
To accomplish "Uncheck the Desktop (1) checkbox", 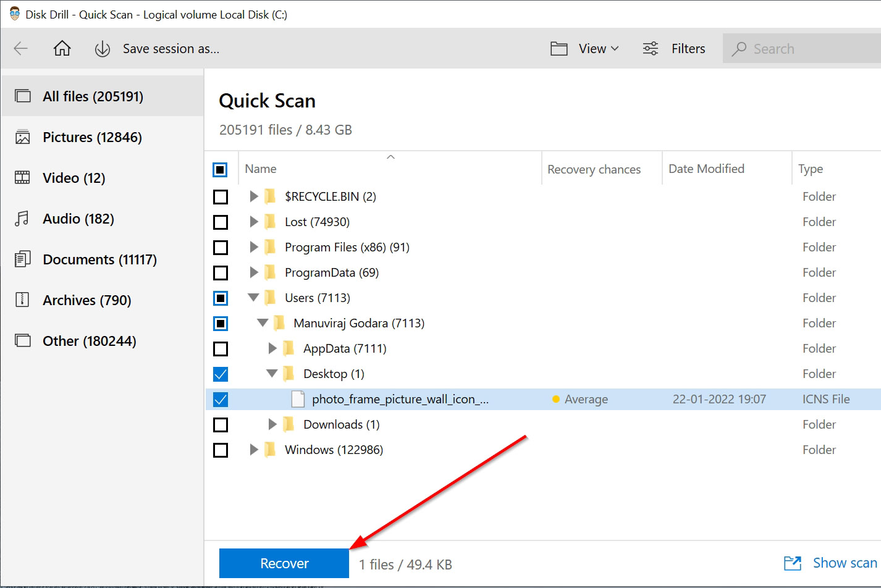I will point(220,374).
